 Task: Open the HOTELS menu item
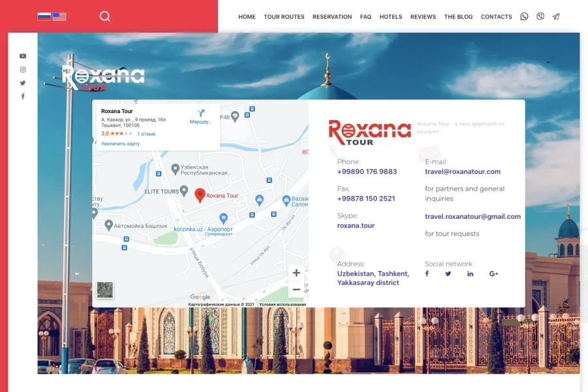click(x=391, y=17)
